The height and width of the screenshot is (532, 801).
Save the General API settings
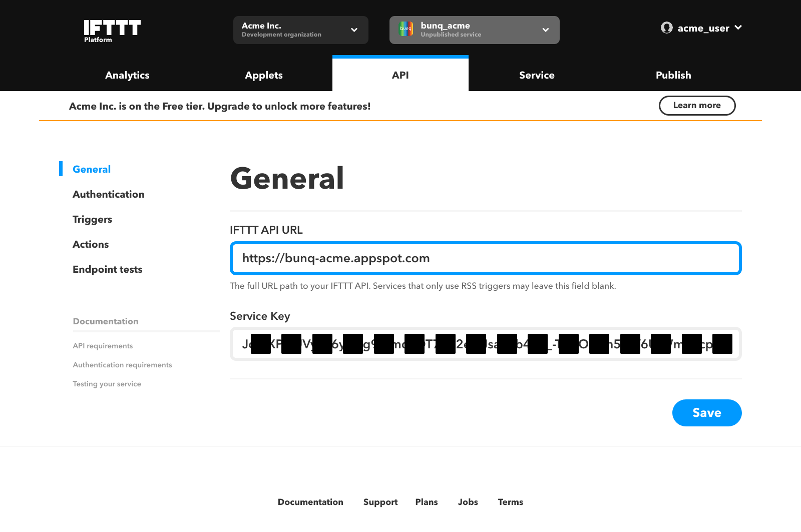click(x=707, y=413)
